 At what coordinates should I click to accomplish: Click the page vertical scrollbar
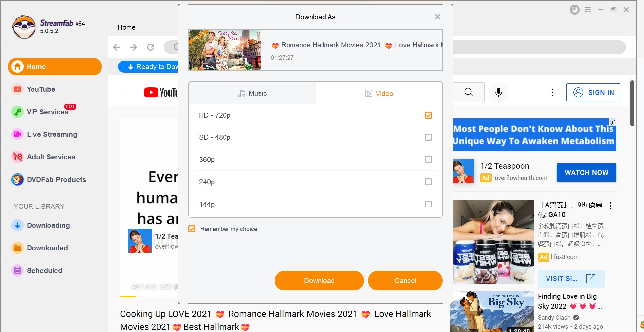tap(632, 104)
